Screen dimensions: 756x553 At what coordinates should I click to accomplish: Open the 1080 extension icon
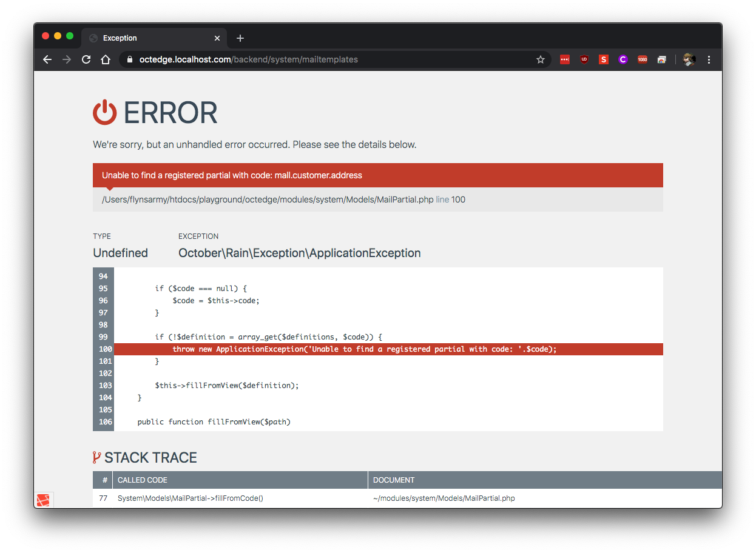[643, 59]
